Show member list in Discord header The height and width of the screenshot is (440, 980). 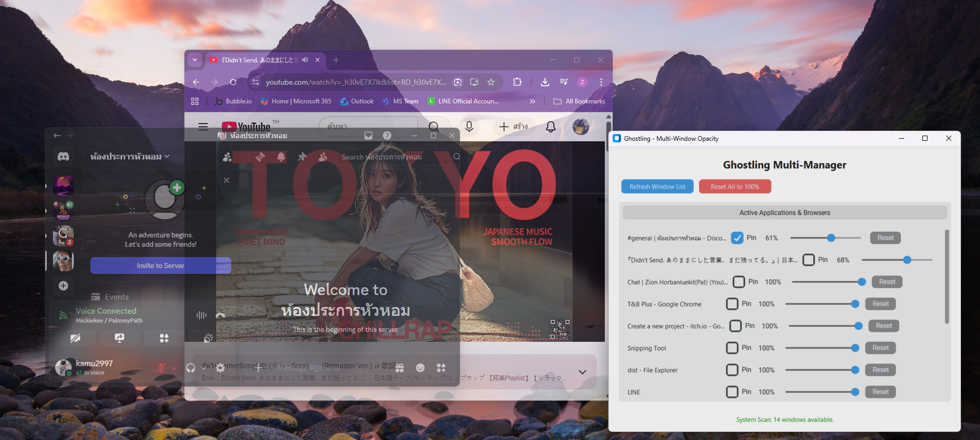click(323, 156)
